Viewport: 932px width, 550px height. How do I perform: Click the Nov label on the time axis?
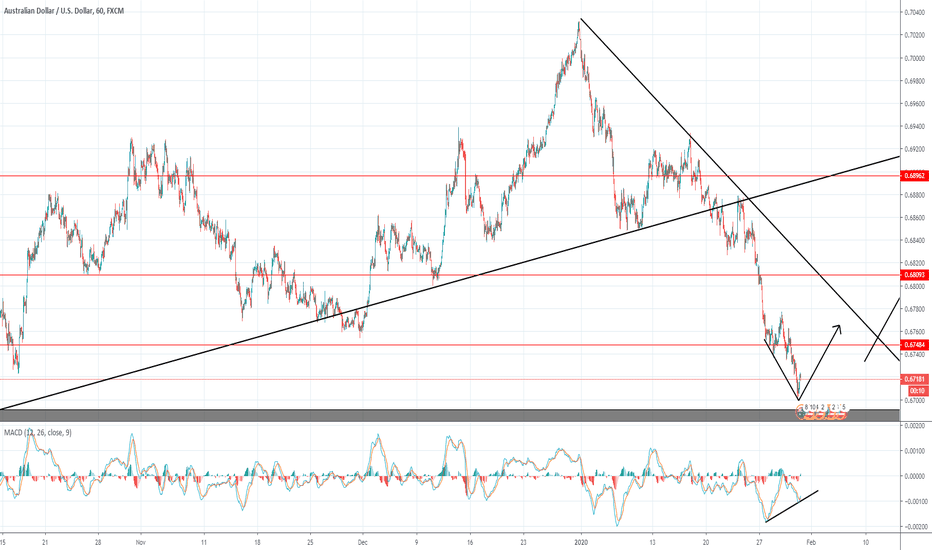point(141,543)
